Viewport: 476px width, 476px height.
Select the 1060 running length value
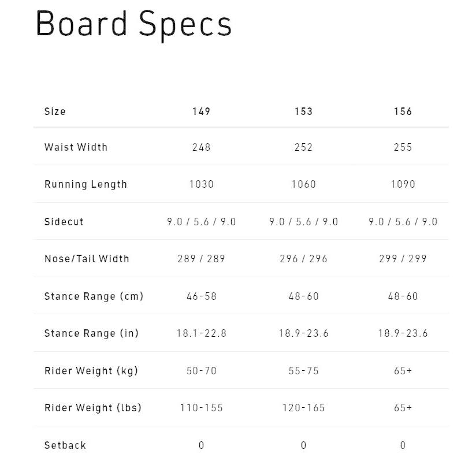pos(303,184)
